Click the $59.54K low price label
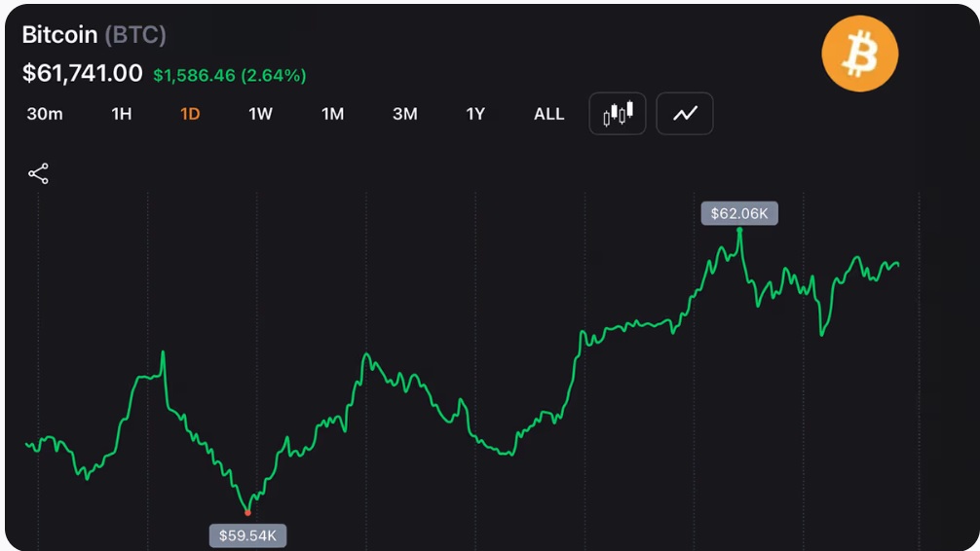 (247, 535)
